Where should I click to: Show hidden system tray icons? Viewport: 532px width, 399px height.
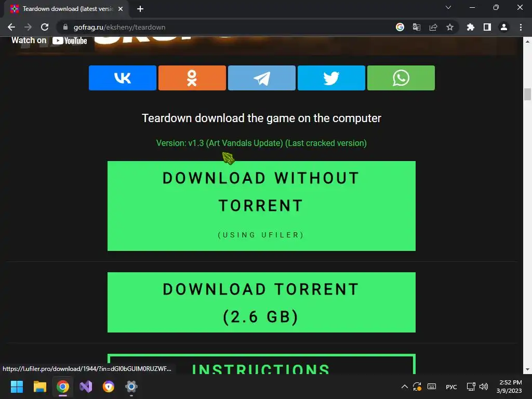[404, 387]
